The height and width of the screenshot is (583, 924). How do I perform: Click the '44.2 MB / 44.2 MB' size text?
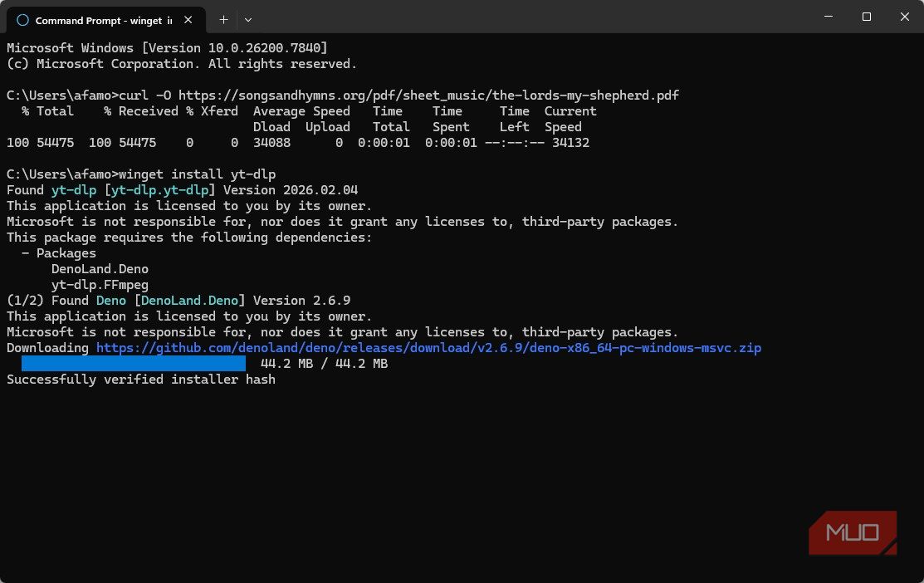[x=324, y=364]
